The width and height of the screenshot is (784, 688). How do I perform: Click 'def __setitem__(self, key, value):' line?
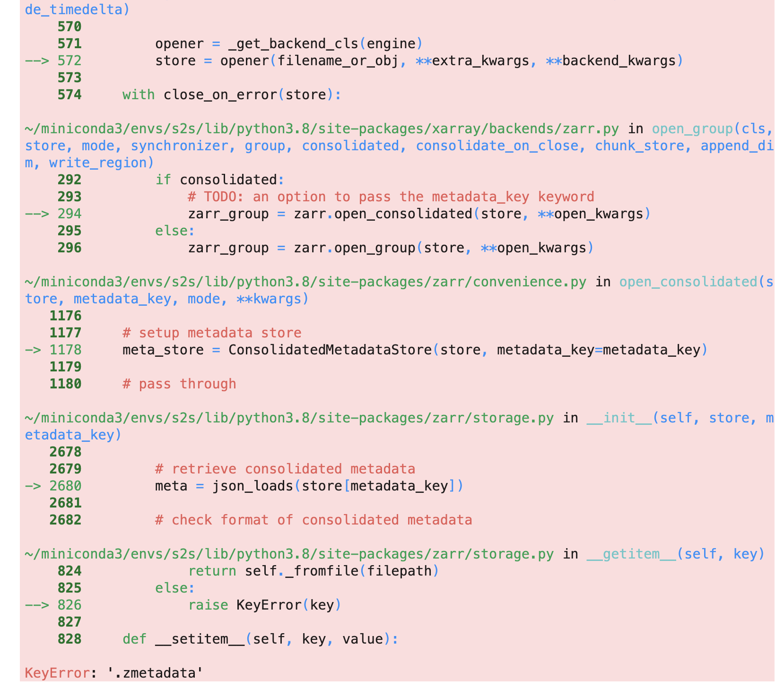261,639
